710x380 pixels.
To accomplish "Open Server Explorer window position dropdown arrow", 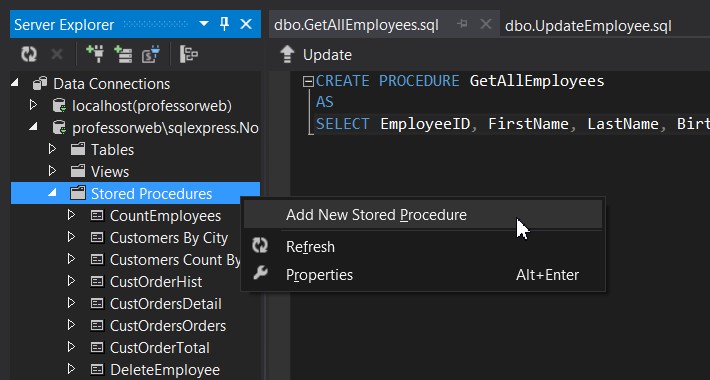I will [204, 24].
